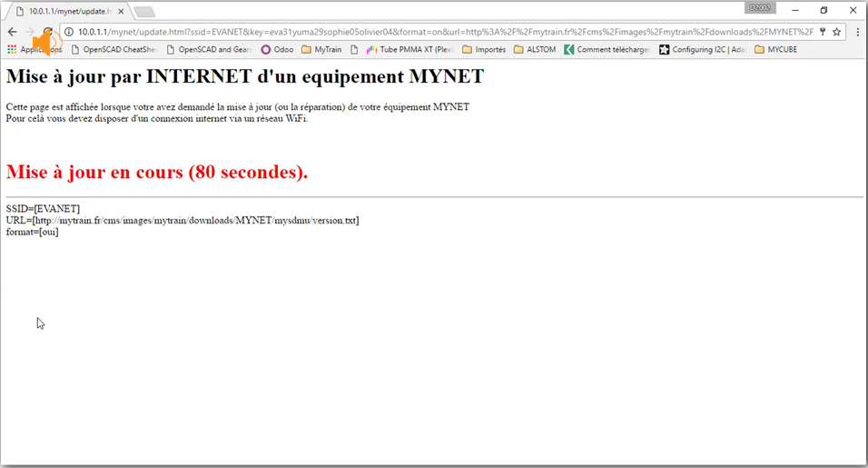Click the page heading 'Mise à jour par INTERNET'
868x468 pixels.
[245, 76]
